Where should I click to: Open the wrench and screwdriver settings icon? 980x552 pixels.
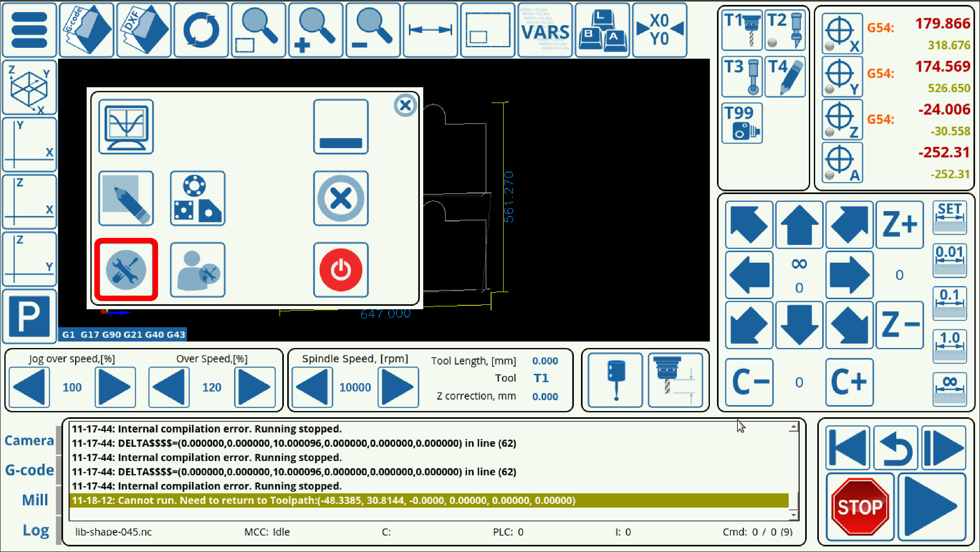(126, 270)
